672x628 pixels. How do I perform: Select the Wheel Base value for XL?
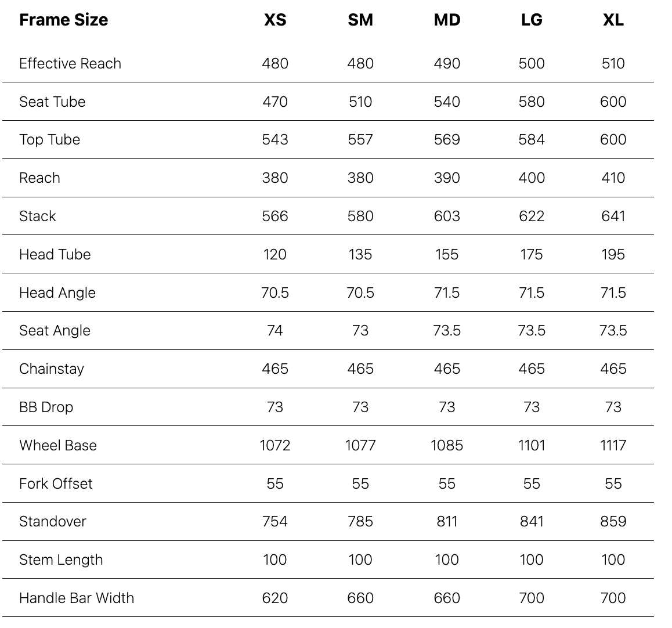[x=613, y=445]
